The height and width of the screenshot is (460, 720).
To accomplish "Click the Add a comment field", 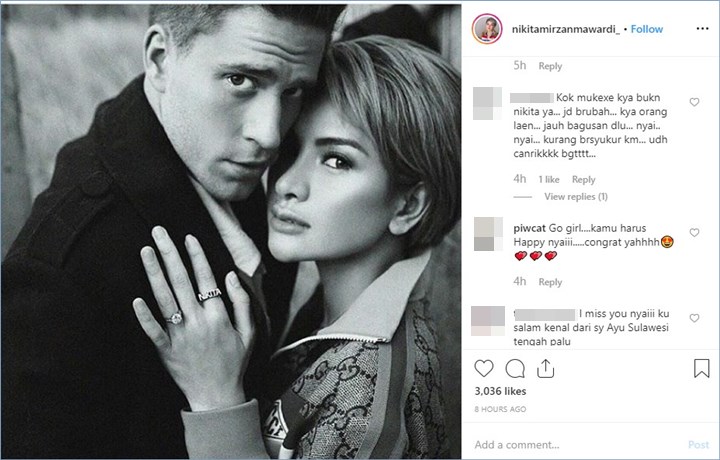I will point(575,444).
